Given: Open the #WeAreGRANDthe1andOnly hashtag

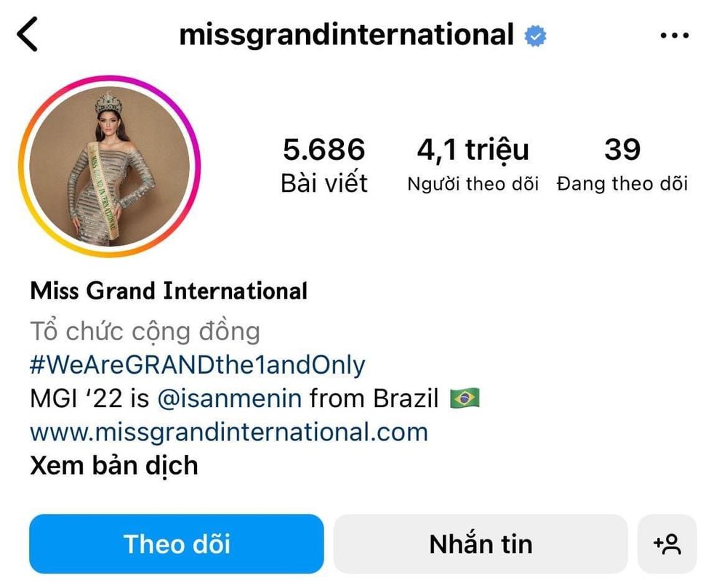Looking at the screenshot, I should click(198, 365).
